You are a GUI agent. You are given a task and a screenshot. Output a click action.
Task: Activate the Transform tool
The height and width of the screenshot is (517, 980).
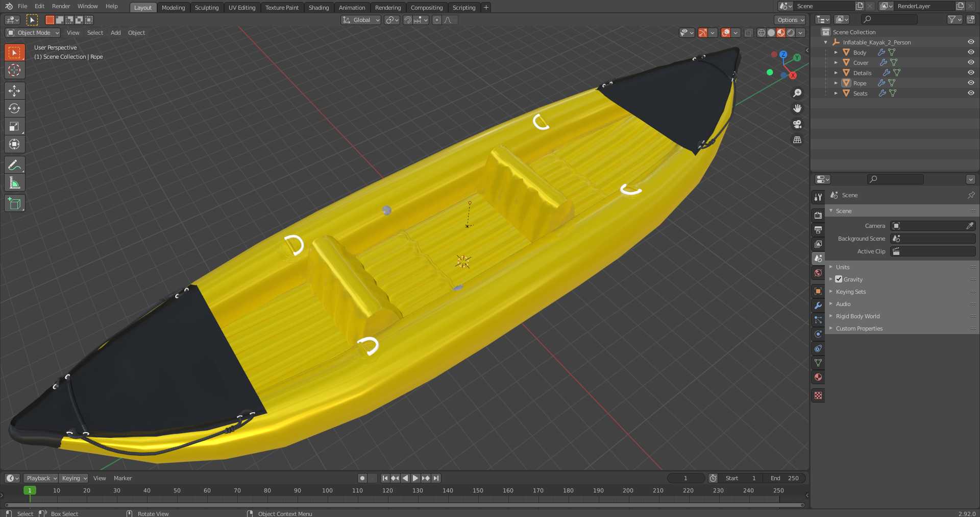coord(14,144)
